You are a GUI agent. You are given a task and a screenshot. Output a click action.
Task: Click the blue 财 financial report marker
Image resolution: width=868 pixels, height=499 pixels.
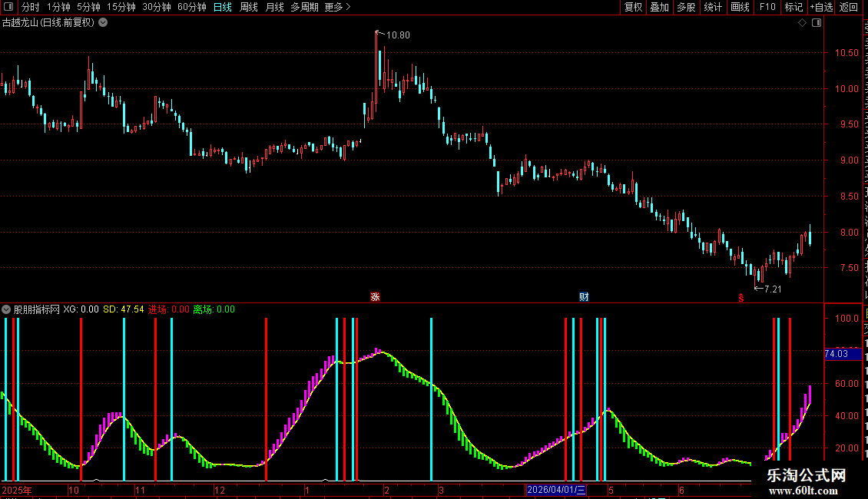click(x=584, y=297)
